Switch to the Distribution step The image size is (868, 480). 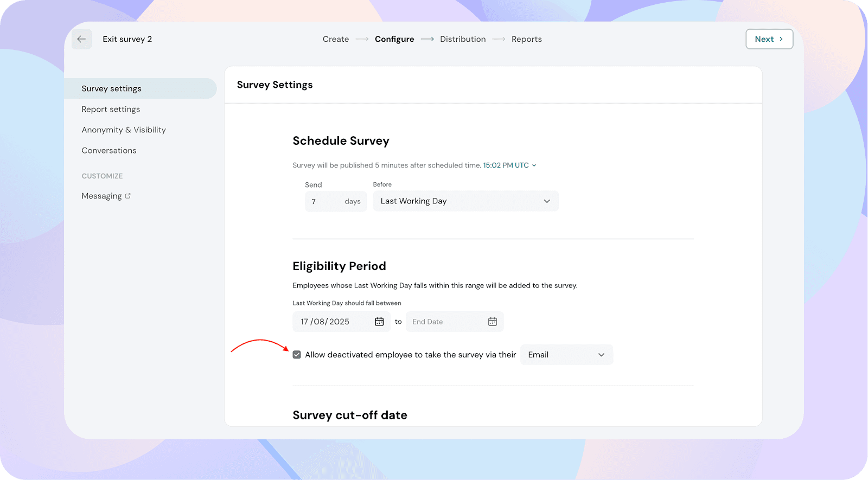click(x=463, y=39)
